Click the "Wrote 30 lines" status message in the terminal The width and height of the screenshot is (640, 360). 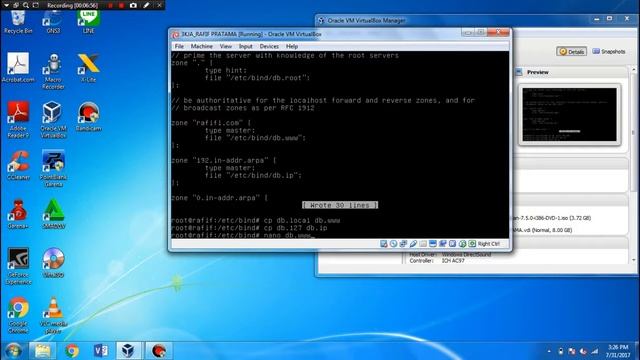click(x=340, y=205)
